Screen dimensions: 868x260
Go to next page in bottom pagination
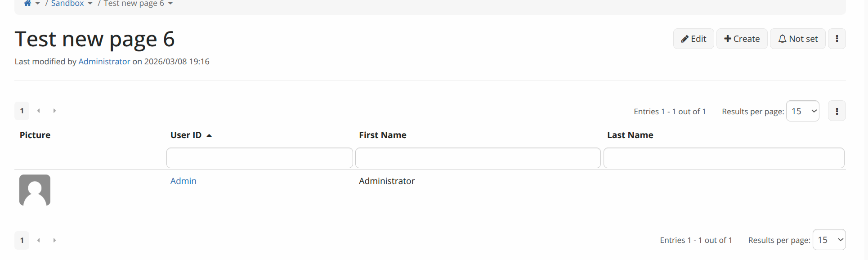coord(54,240)
